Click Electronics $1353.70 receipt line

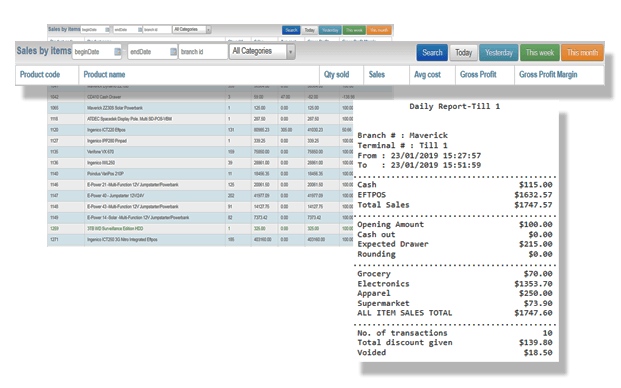455,283
